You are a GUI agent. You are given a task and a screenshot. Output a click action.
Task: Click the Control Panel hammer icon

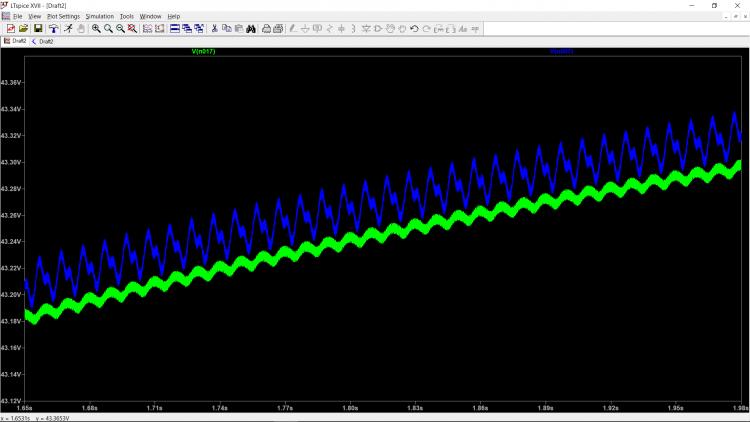click(x=53, y=28)
